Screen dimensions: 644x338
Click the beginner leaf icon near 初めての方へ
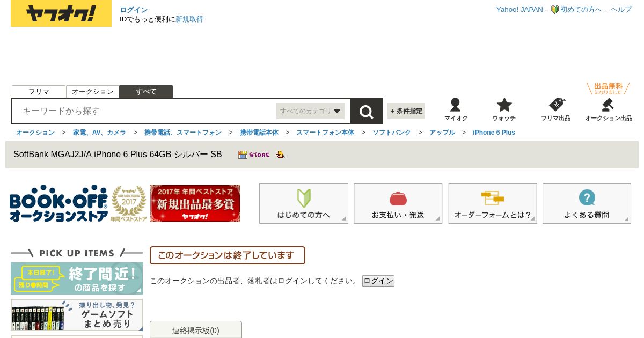tap(554, 10)
